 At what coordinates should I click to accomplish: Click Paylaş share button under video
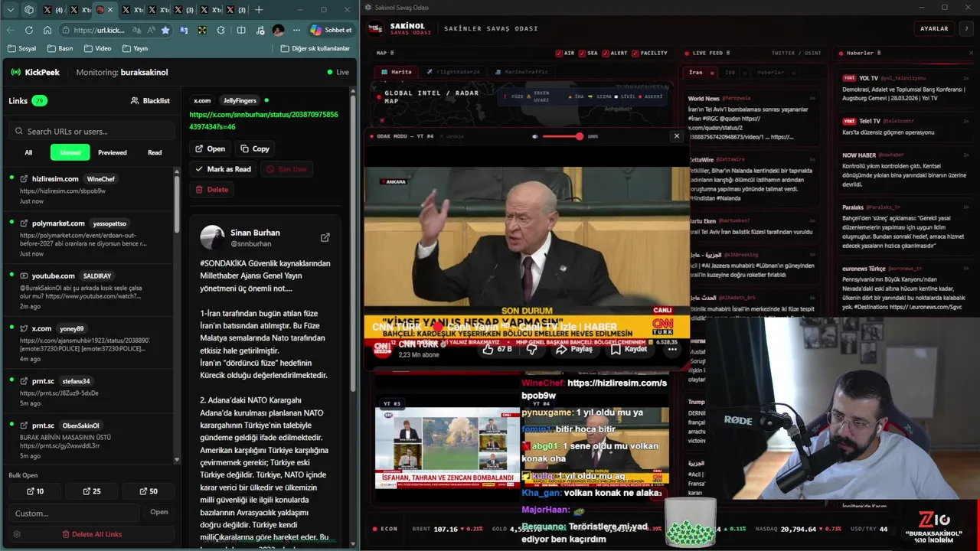574,349
